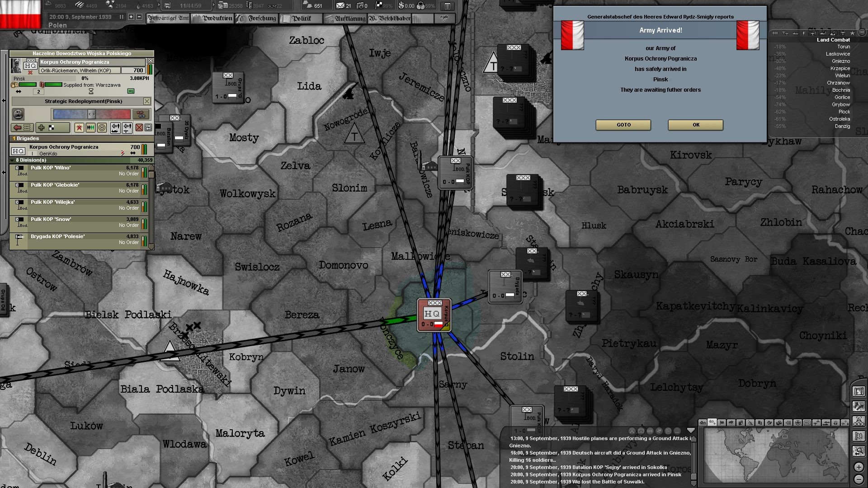The width and height of the screenshot is (868, 488).
Task: Adjust the blue-red stance slider handle
Action: point(92,114)
